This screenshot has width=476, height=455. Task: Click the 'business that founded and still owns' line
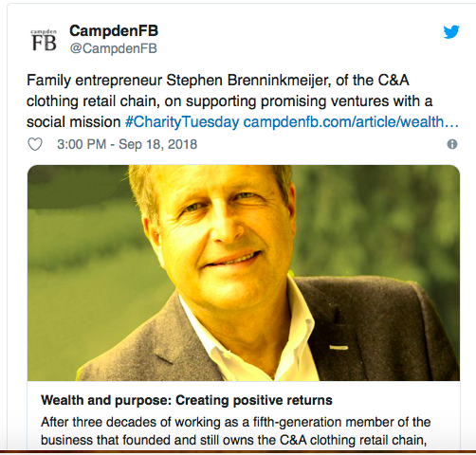(x=234, y=440)
